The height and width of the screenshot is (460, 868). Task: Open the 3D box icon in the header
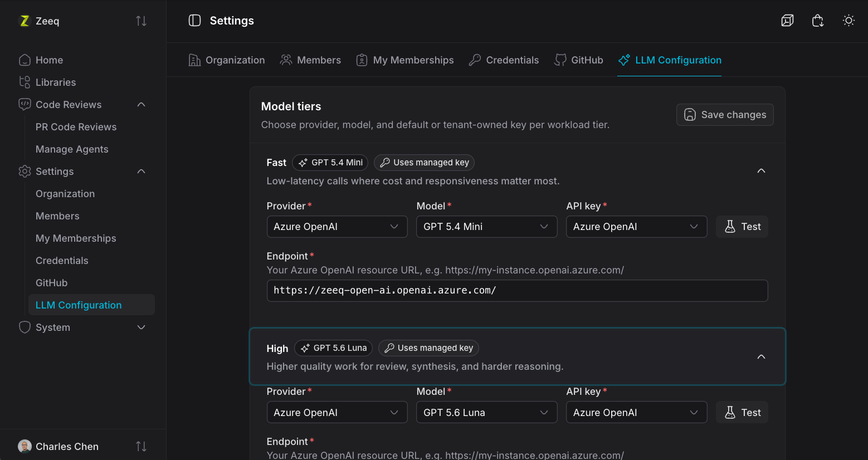[787, 21]
